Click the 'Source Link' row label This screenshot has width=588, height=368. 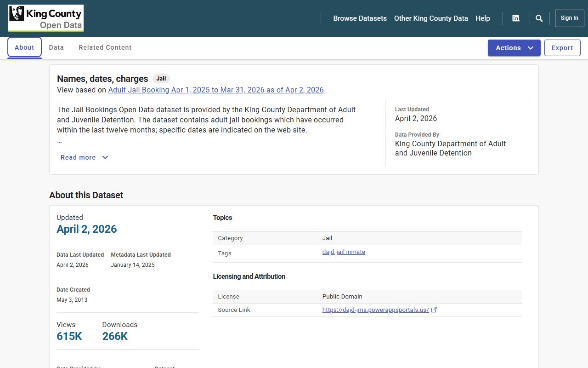coord(234,310)
